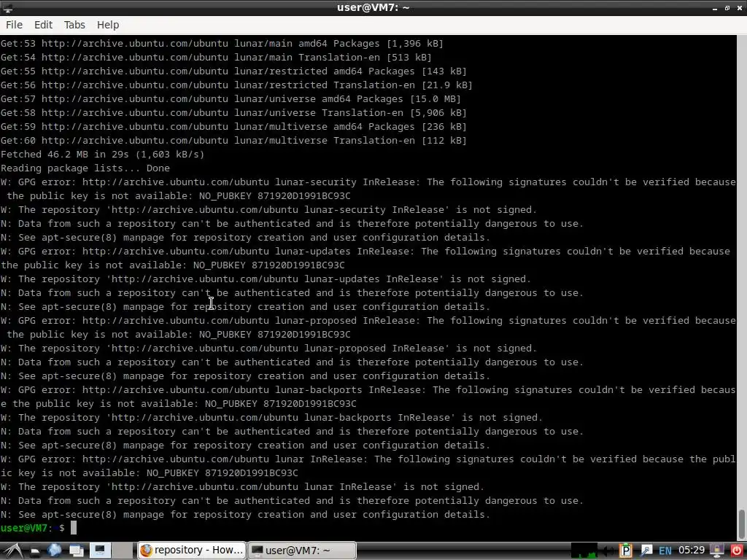The image size is (747, 560).
Task: Click the iconify all windows icon
Action: point(76,551)
